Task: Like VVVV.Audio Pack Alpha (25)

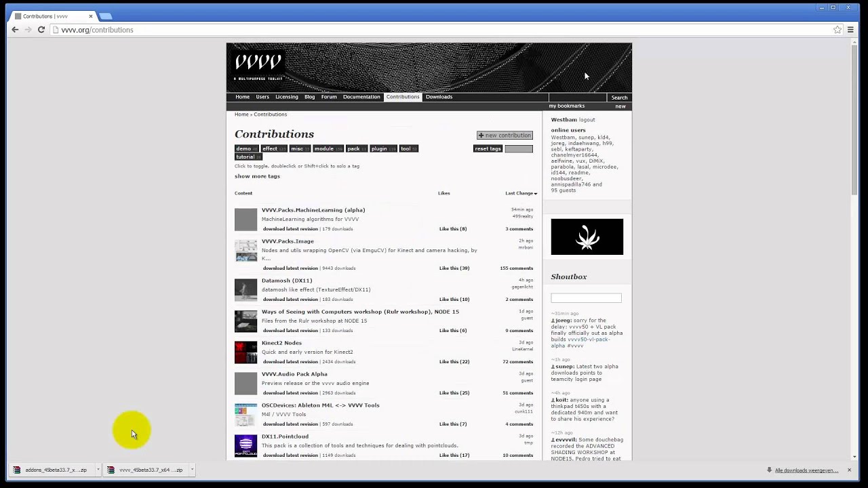Action: point(454,393)
